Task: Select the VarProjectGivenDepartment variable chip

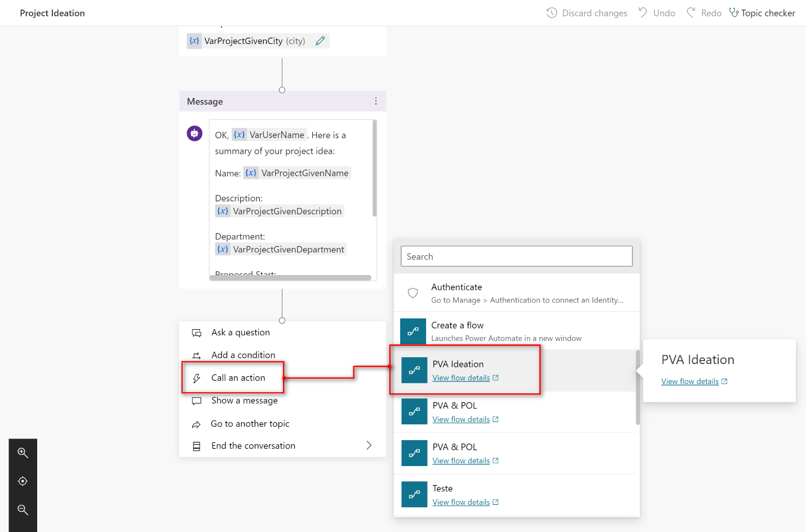Action: click(281, 250)
